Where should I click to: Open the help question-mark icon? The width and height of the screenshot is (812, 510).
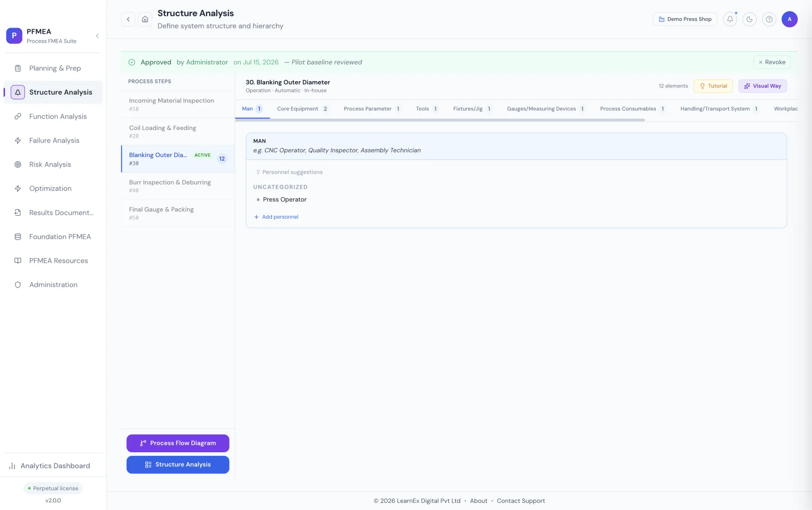tap(769, 19)
